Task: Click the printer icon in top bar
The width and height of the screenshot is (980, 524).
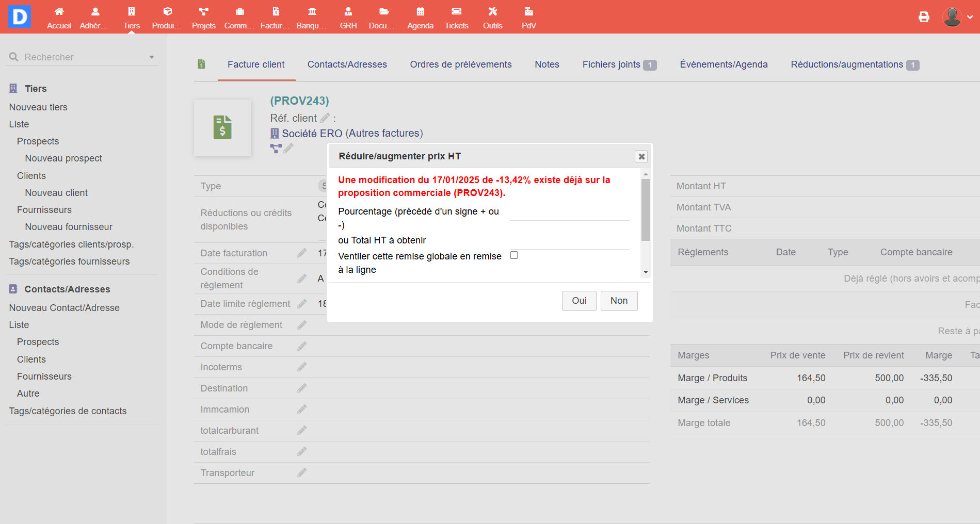Action: [924, 17]
